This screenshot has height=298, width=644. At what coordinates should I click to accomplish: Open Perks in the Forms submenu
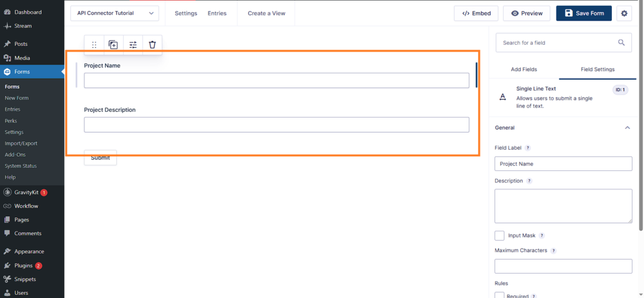tap(11, 121)
